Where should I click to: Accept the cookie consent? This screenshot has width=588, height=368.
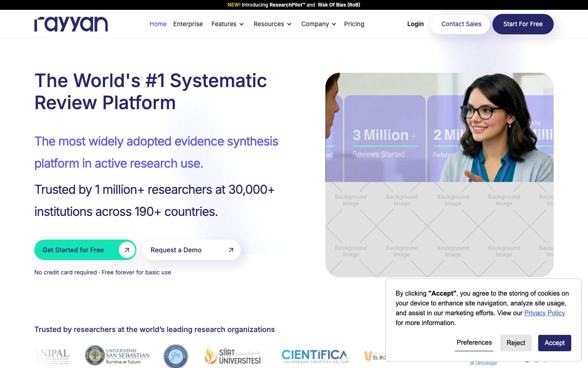[555, 343]
